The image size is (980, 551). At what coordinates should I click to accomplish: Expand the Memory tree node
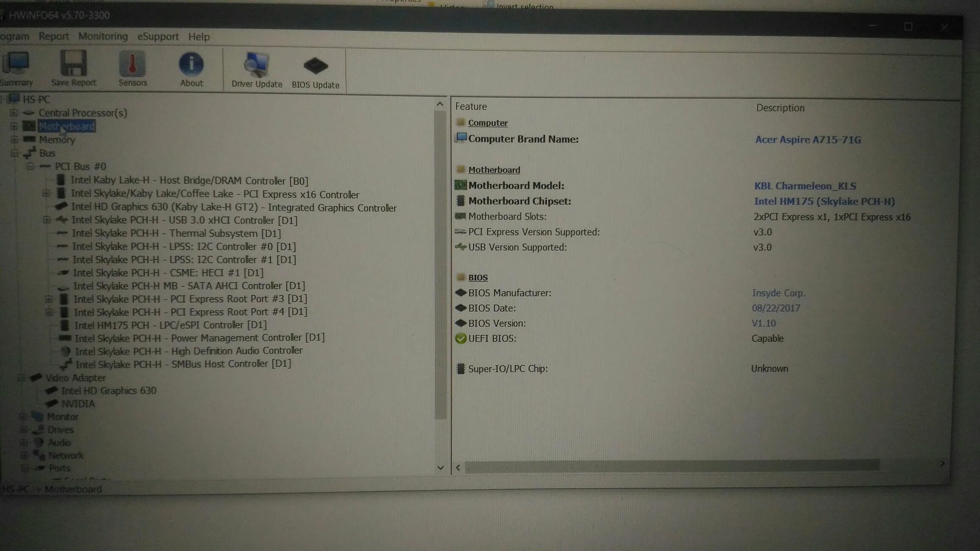point(14,139)
